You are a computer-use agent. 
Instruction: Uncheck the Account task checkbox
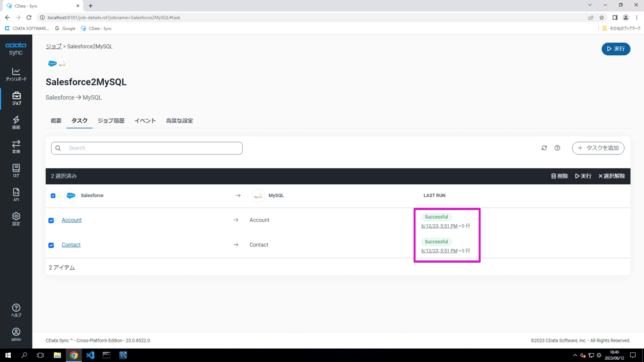[51, 221]
